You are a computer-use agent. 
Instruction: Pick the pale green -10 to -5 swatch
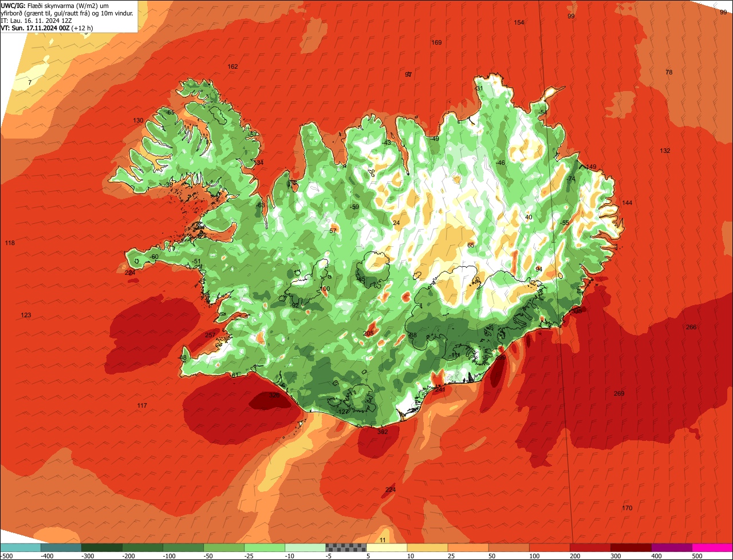(x=305, y=547)
